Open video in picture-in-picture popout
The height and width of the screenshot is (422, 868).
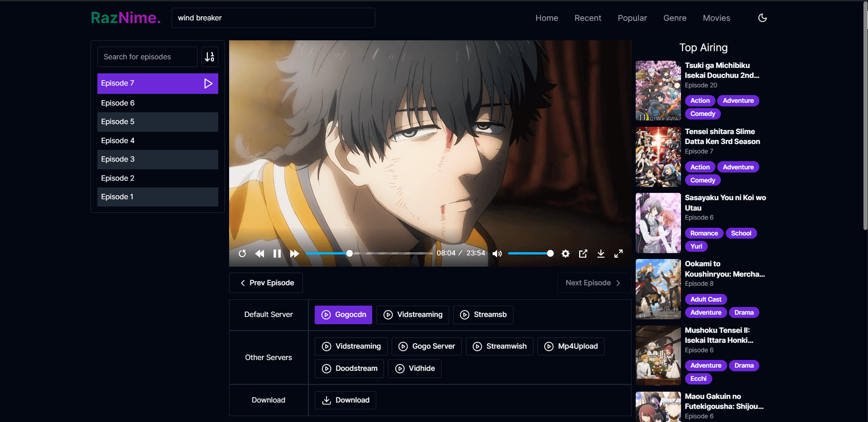tap(583, 254)
